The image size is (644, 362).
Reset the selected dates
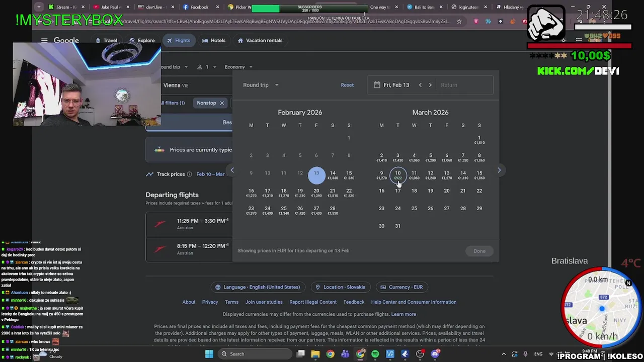(x=347, y=85)
